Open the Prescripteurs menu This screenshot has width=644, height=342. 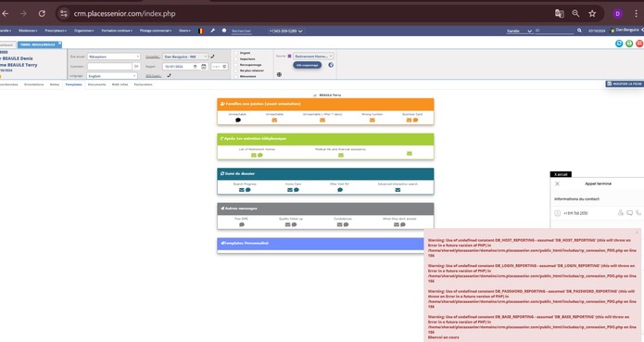[56, 31]
